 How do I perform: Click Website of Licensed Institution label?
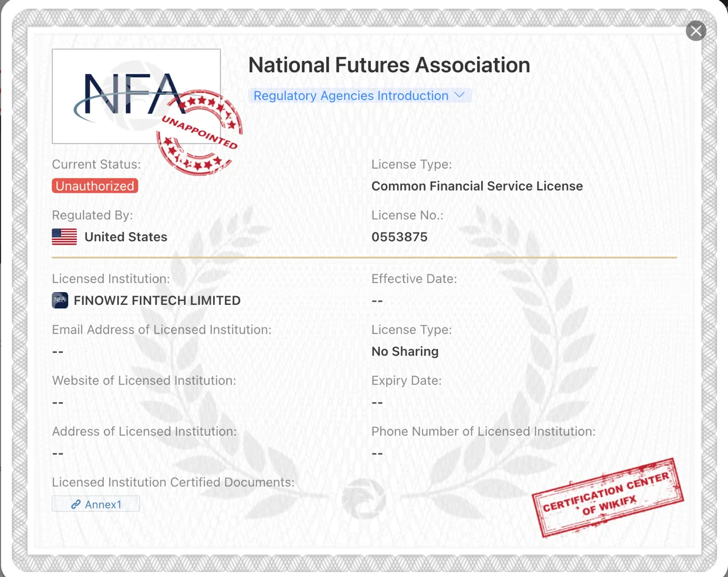click(144, 381)
